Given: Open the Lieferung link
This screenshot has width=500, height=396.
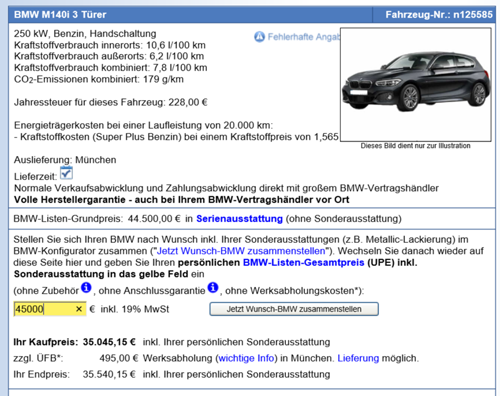Looking at the screenshot, I should (x=358, y=358).
